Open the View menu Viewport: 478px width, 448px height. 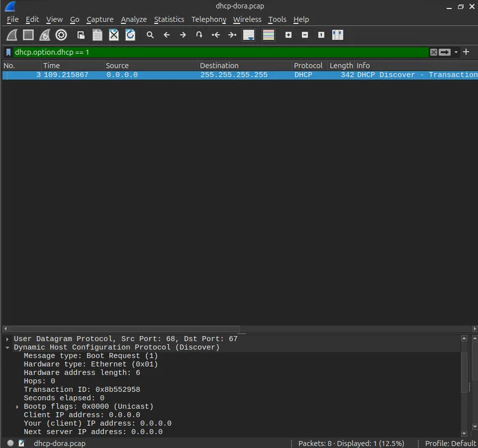[x=54, y=20]
